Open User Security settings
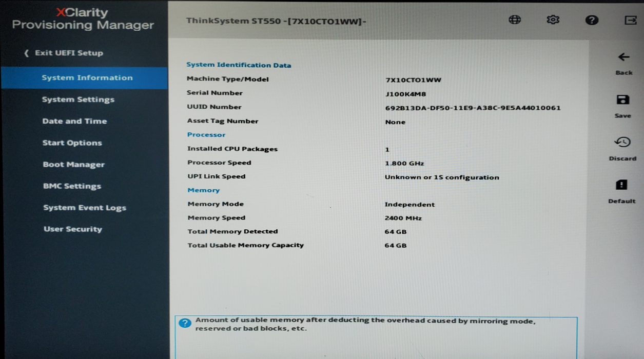Viewport: 644px width, 359px height. pyautogui.click(x=72, y=229)
